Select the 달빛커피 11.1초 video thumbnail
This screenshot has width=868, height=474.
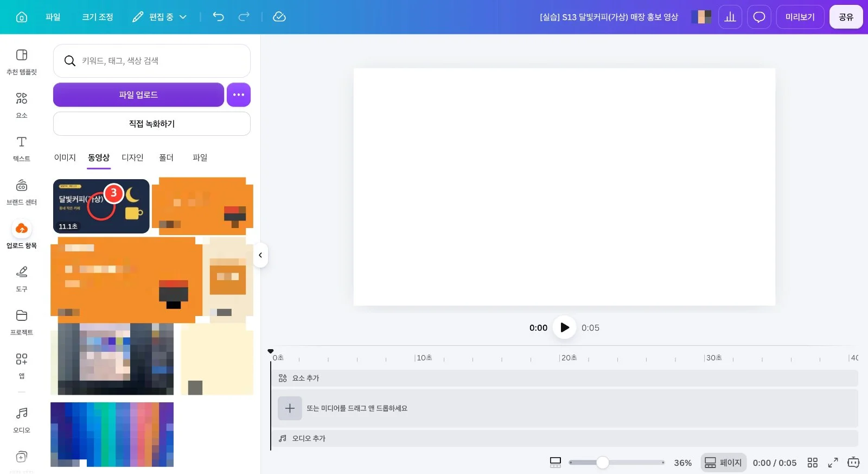(101, 206)
